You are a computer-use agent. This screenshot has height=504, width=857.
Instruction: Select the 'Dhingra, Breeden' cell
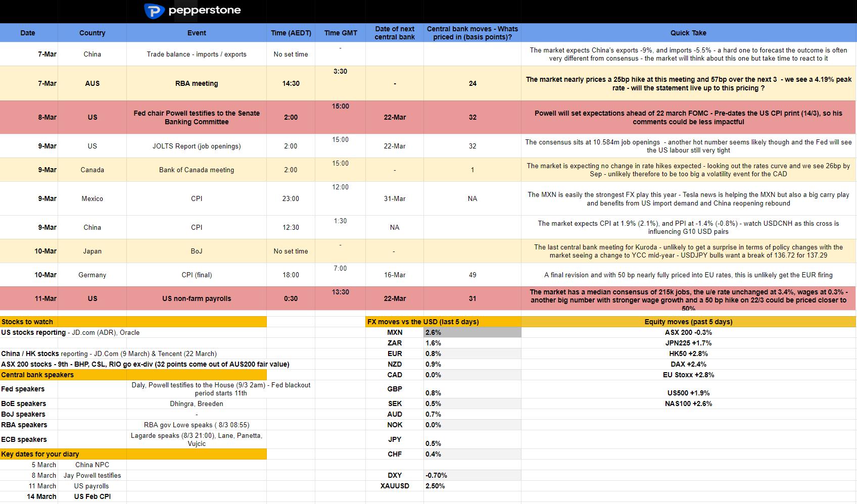pyautogui.click(x=197, y=404)
